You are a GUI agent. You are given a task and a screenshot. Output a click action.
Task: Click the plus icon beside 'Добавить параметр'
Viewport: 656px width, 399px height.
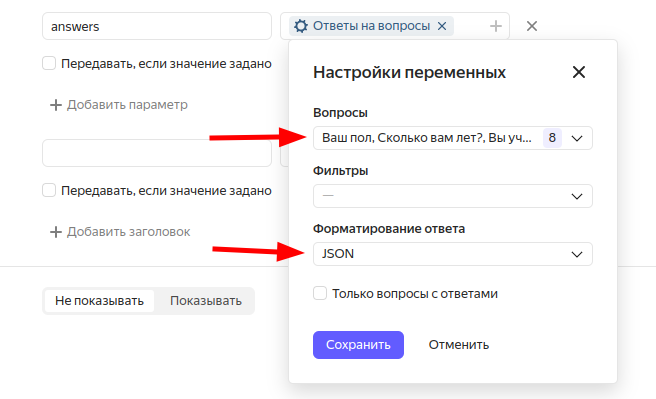[x=56, y=105]
